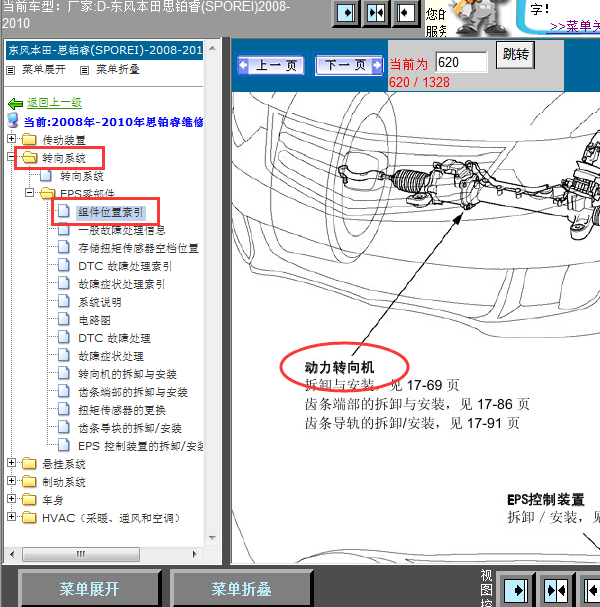Image resolution: width=600 pixels, height=607 pixels.
Task: Click the 菜单展开 list icon in the sidebar
Action: pos(10,70)
